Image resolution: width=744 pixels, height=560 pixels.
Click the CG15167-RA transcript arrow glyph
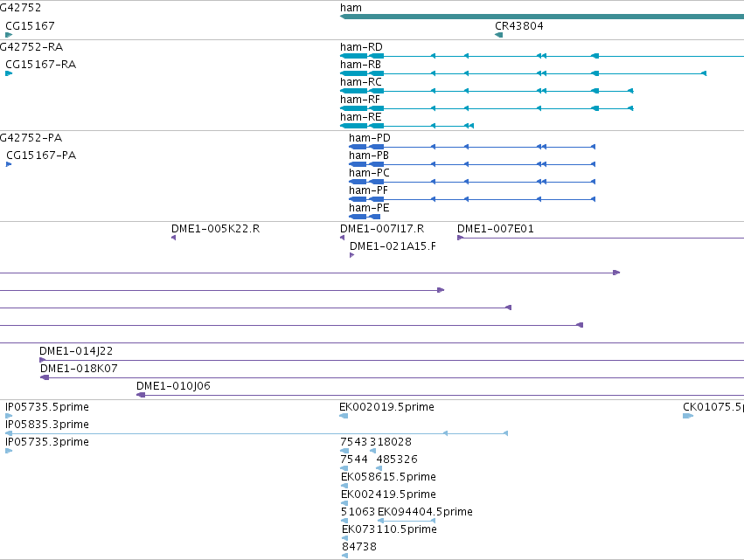(9, 73)
